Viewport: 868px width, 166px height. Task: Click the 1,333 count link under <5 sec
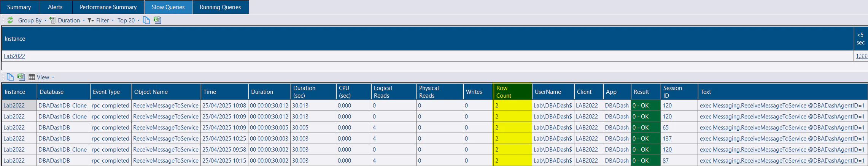click(862, 56)
